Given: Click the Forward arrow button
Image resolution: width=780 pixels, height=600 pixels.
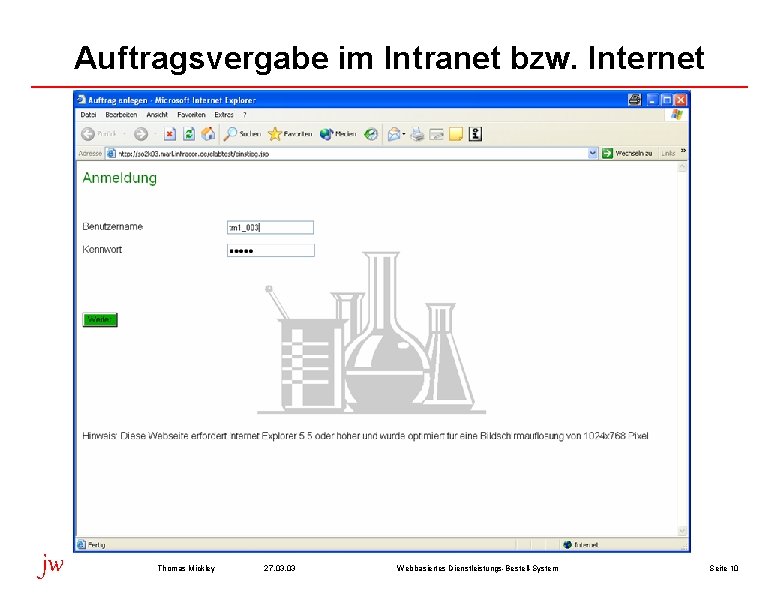Looking at the screenshot, I should pos(141,134).
